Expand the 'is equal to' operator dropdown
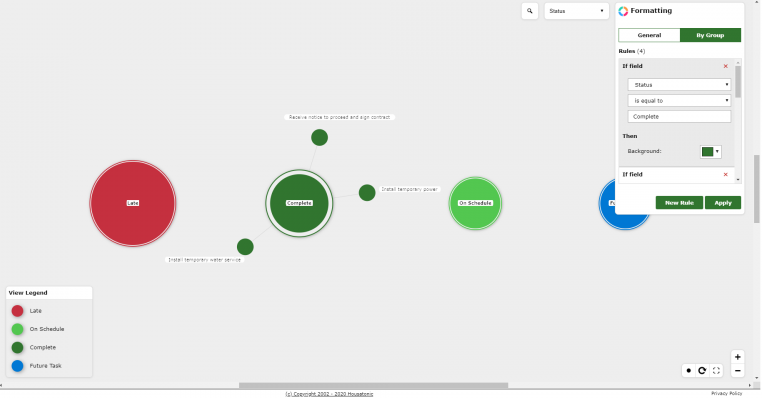762x398 pixels. point(679,101)
